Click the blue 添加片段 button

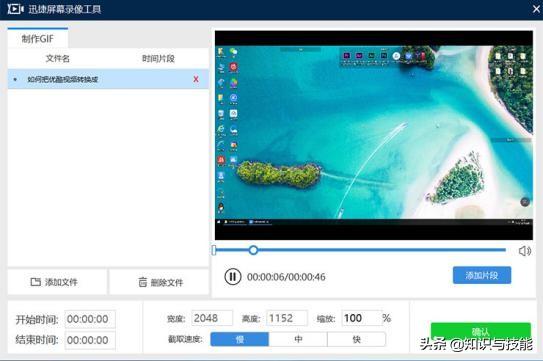click(482, 275)
